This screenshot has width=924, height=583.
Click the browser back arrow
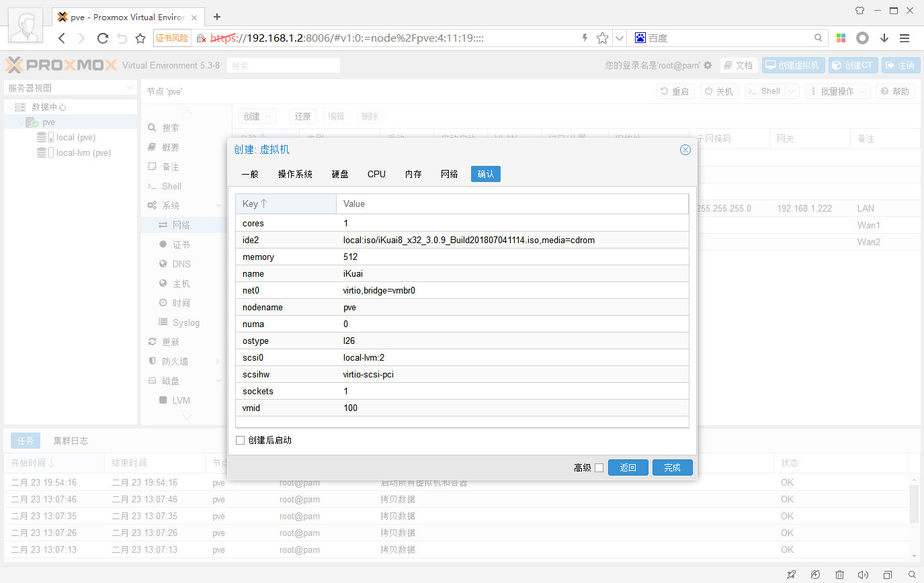point(61,38)
